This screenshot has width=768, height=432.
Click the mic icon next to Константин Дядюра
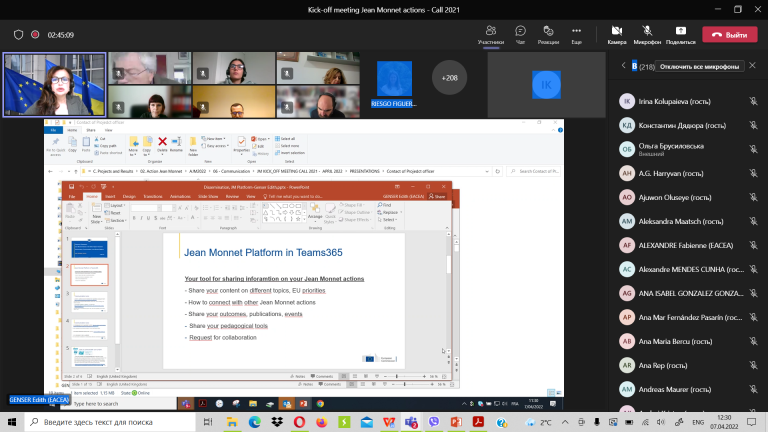pyautogui.click(x=753, y=125)
